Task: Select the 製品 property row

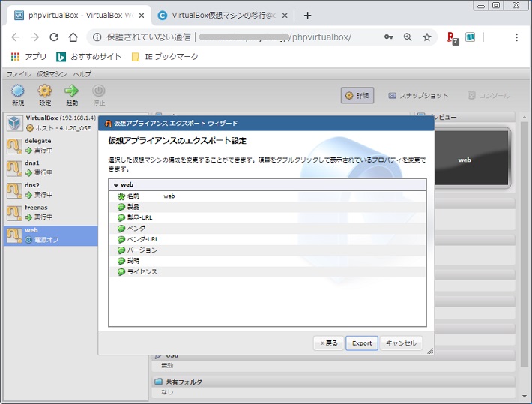Action: coord(267,207)
